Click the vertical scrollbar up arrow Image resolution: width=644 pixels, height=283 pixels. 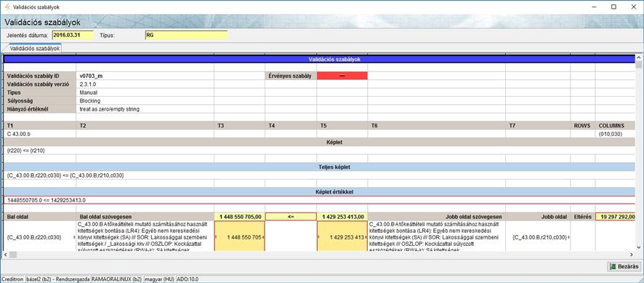(639, 57)
